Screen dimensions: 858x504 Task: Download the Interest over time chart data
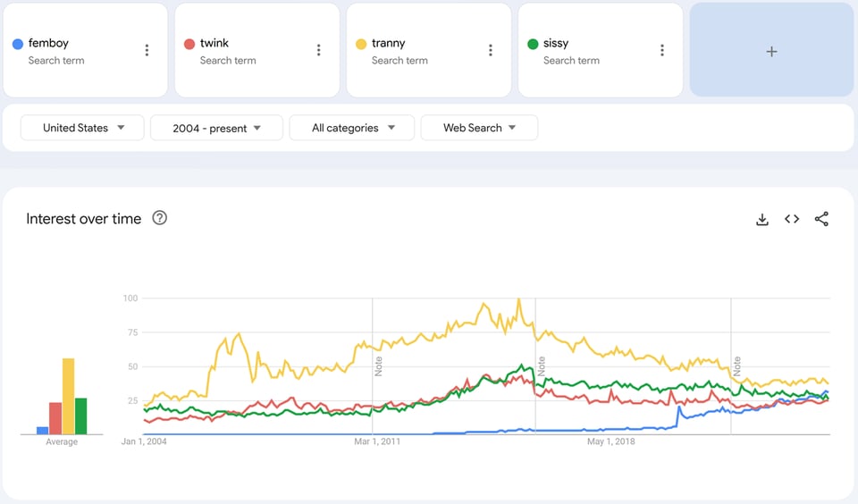click(x=762, y=219)
